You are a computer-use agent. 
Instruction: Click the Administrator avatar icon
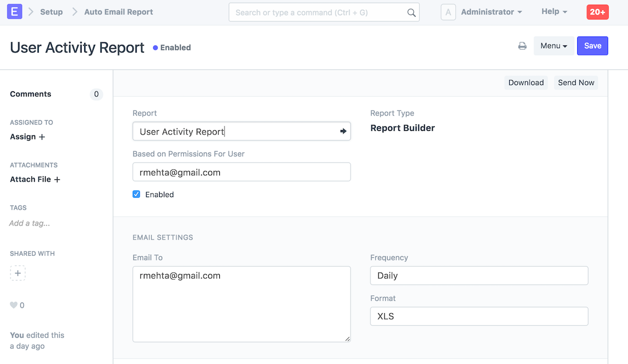tap(448, 12)
